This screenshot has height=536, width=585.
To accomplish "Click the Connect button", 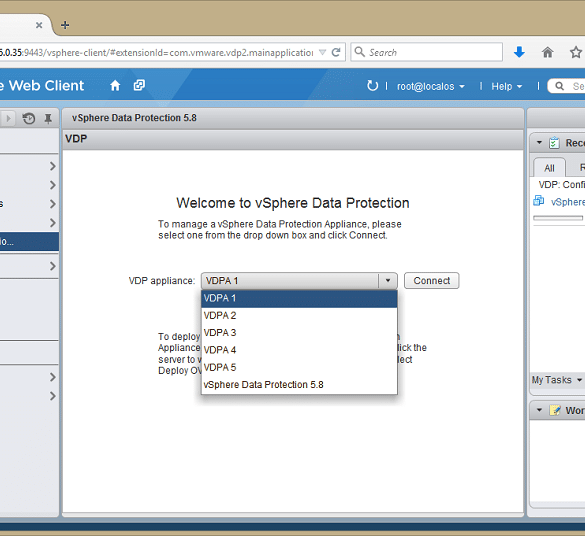I will 432,280.
